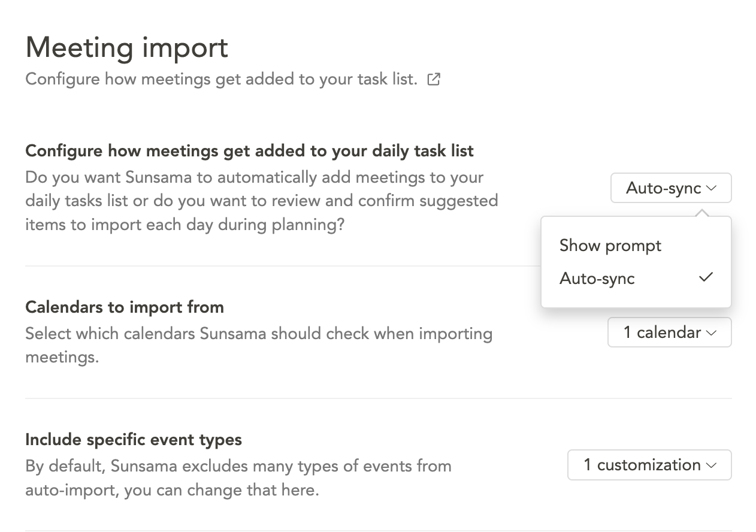The height and width of the screenshot is (532, 756).
Task: Click the Calendars to import from heading
Action: tap(125, 307)
